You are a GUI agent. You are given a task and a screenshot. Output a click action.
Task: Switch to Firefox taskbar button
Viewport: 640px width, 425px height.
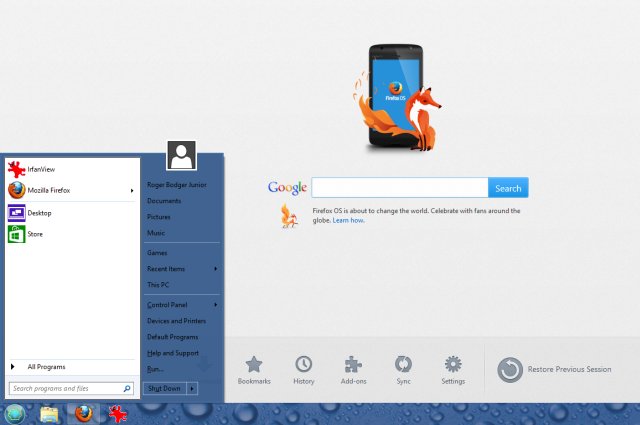click(84, 414)
